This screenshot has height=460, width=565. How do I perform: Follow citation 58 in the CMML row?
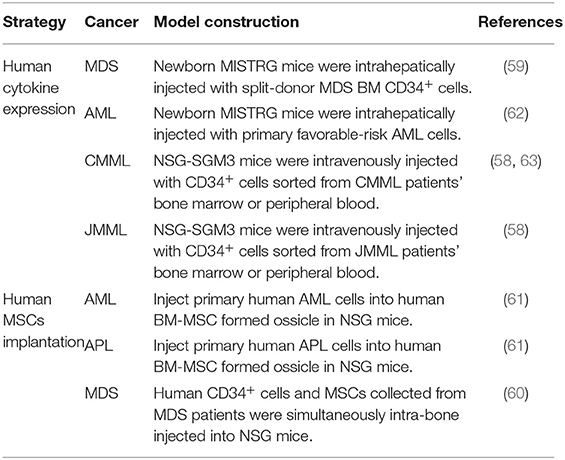[502, 161]
